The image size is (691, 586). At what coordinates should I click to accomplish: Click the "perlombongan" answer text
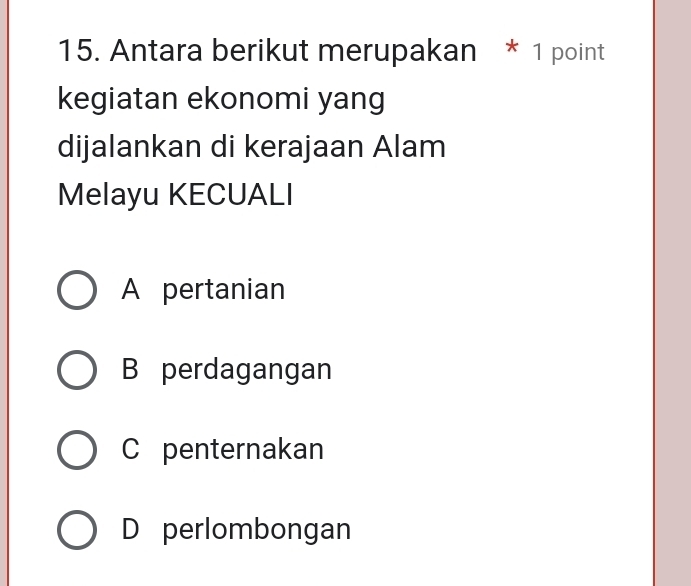tap(256, 530)
